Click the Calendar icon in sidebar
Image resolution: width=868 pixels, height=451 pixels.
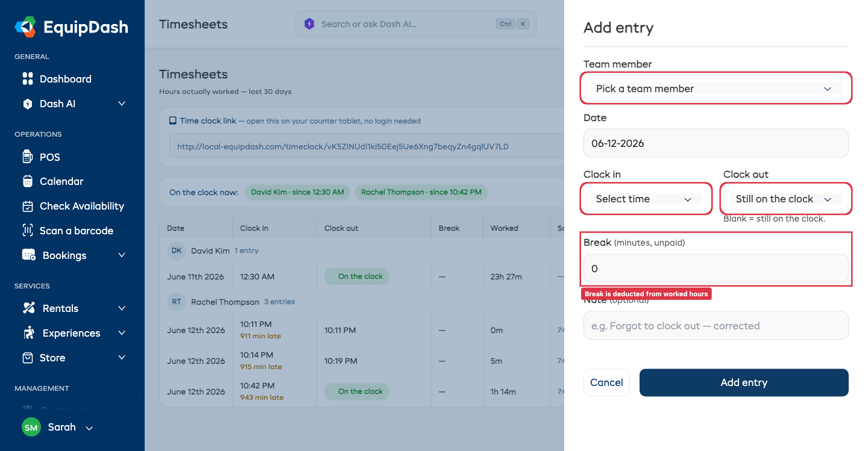[27, 181]
